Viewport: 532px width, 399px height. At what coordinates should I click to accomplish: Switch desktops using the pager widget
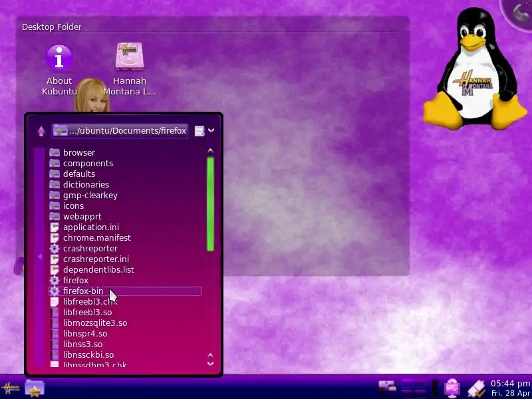point(414,387)
